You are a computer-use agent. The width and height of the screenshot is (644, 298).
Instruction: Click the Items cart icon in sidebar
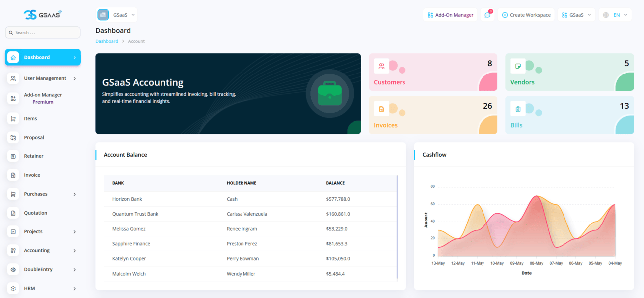[x=13, y=119]
